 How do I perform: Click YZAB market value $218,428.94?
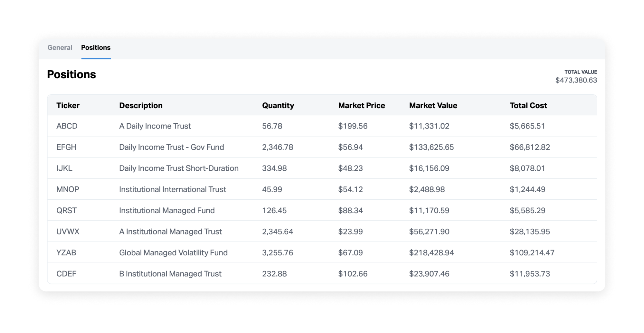tap(431, 253)
